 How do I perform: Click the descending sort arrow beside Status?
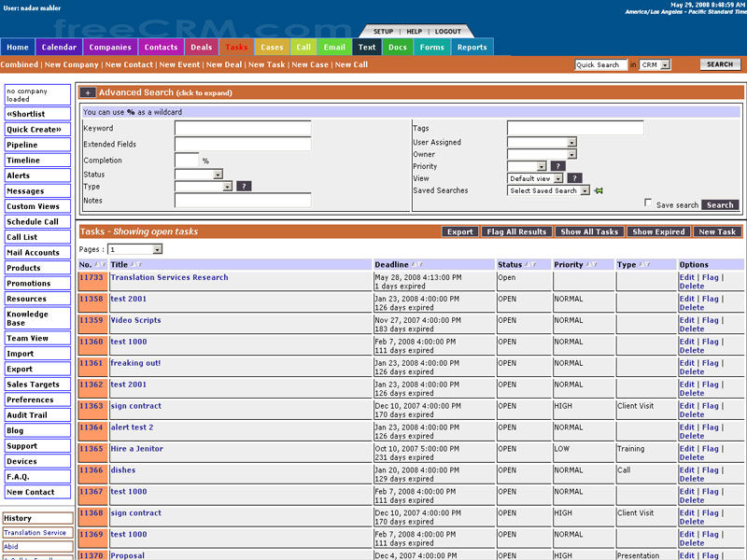534,264
